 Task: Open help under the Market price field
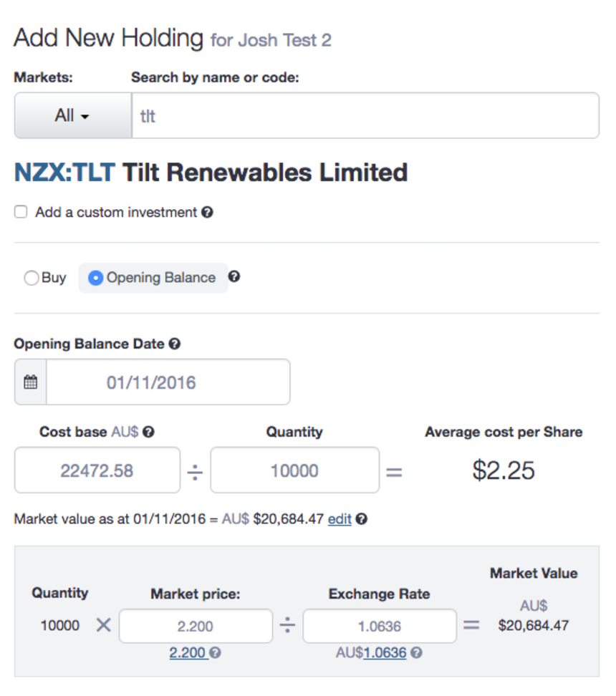(x=215, y=652)
